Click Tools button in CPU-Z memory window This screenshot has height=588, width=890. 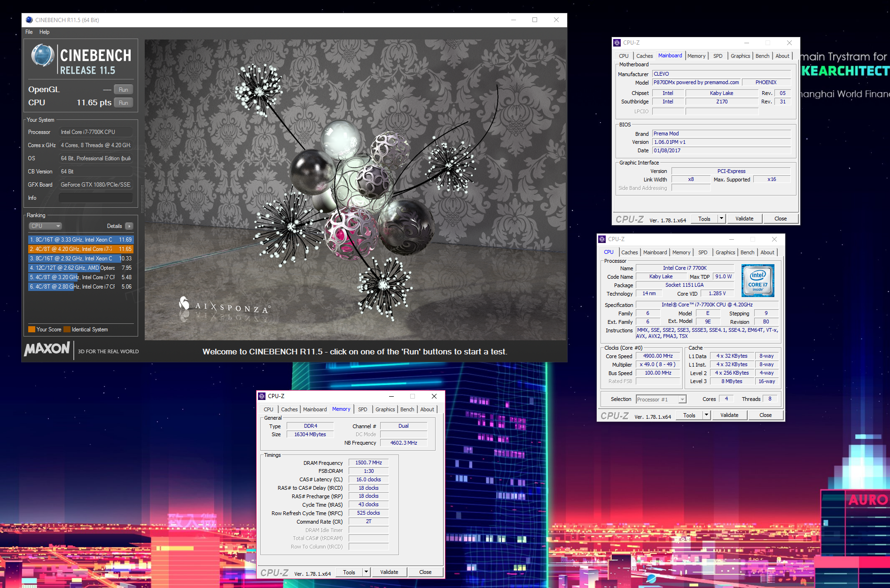tap(349, 572)
